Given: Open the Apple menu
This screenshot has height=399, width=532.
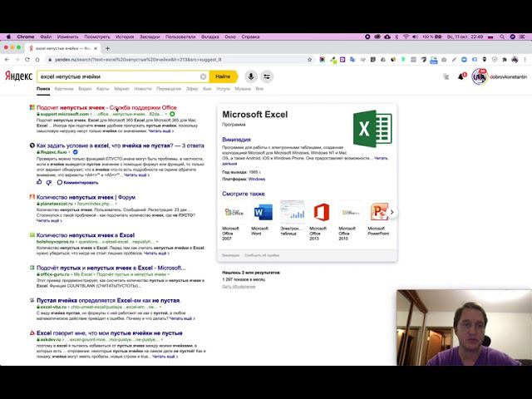Looking at the screenshot, I should point(8,37).
